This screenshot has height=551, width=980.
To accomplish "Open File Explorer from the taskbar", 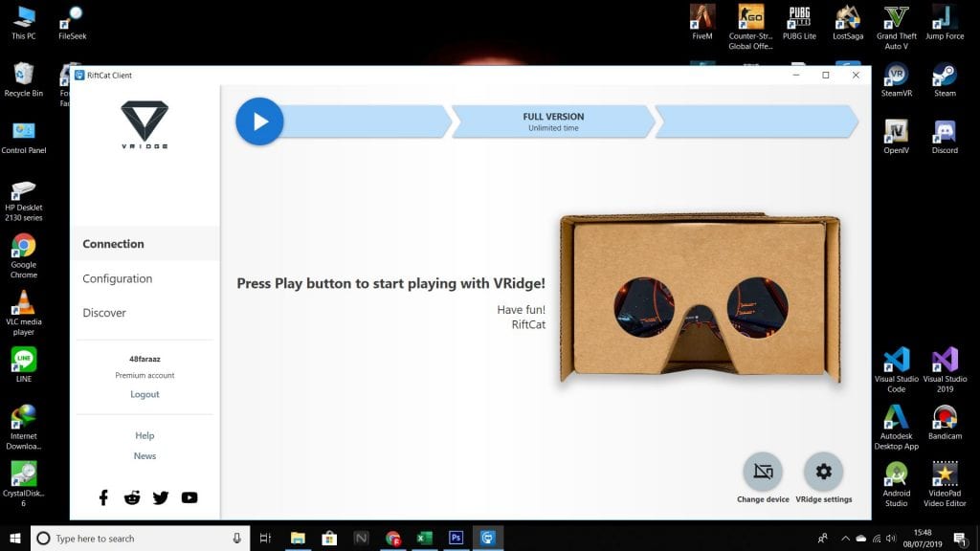I will click(x=298, y=538).
